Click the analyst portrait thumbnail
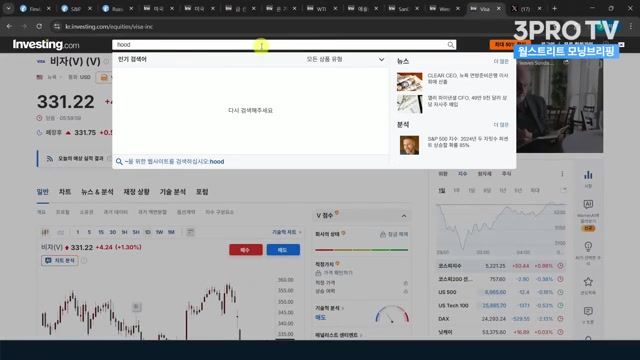Screen dimensions: 640x360 409,145
